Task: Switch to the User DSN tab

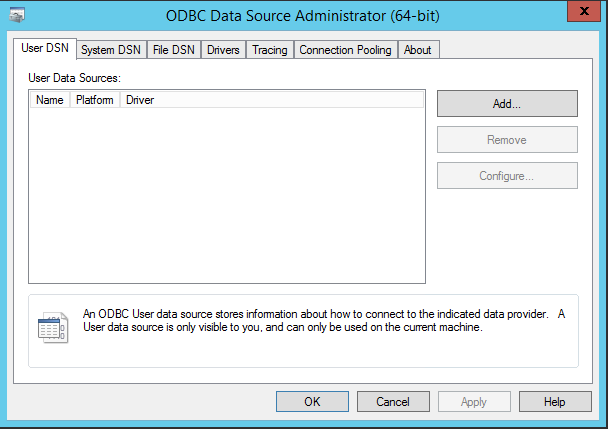Action: (44, 48)
